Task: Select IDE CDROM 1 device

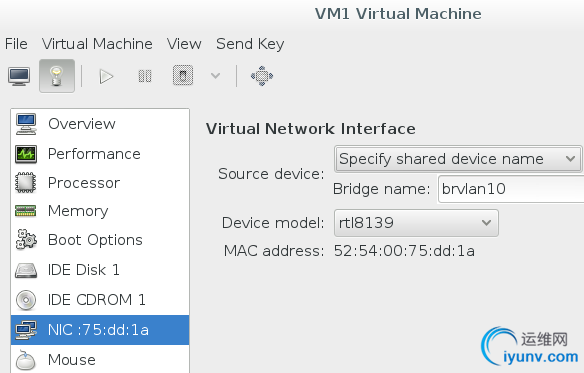Action: [x=100, y=300]
